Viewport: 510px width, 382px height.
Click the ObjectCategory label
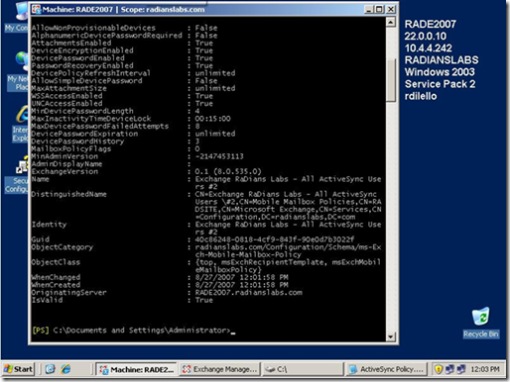[62, 247]
